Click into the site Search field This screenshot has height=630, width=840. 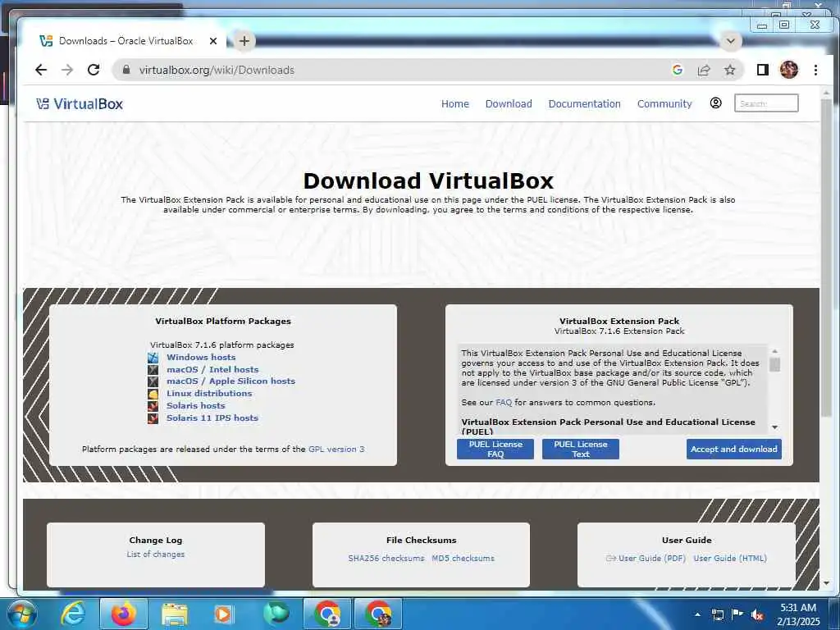pos(766,103)
